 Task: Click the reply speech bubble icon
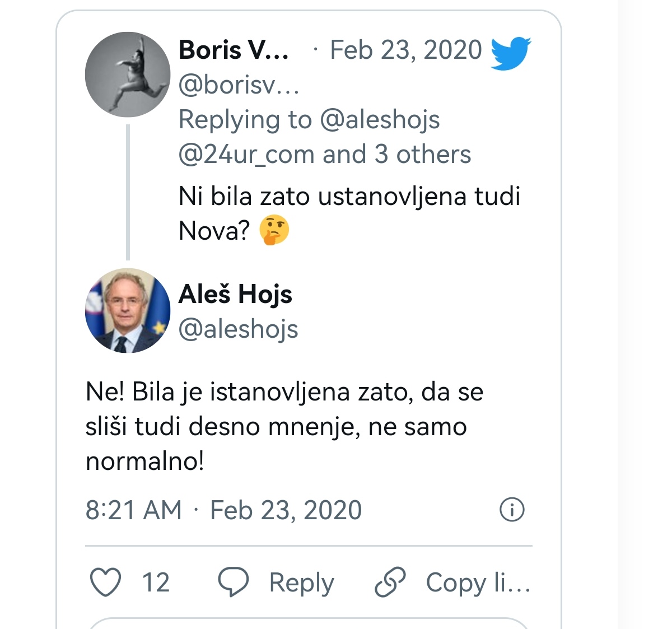[x=234, y=582]
